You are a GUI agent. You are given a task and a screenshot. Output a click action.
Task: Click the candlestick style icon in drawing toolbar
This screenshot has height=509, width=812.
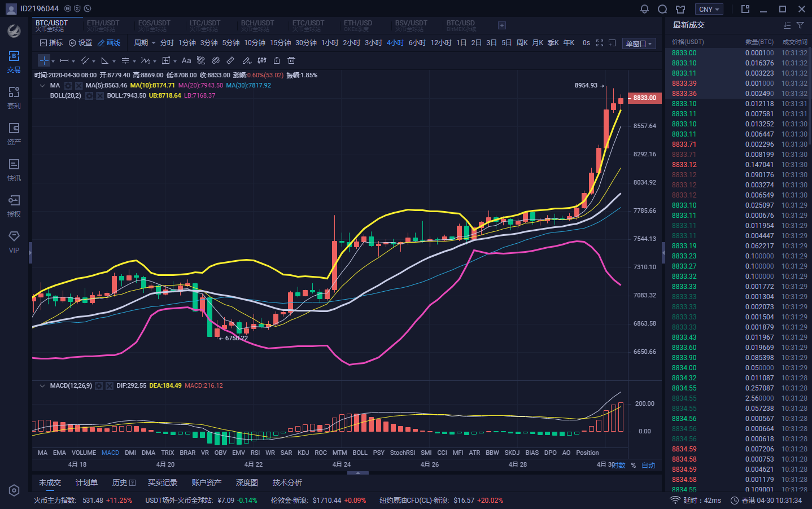(x=261, y=60)
